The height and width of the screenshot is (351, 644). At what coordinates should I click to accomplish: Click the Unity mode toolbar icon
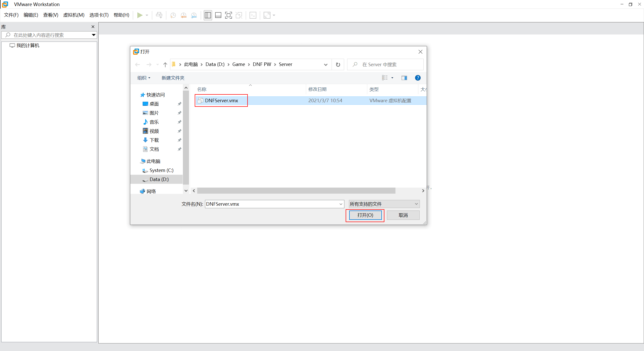pos(239,15)
